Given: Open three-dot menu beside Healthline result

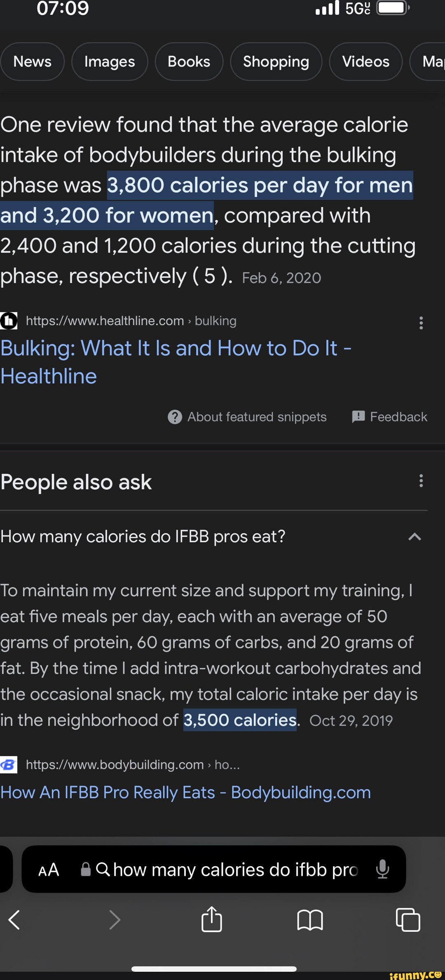Looking at the screenshot, I should click(x=421, y=323).
